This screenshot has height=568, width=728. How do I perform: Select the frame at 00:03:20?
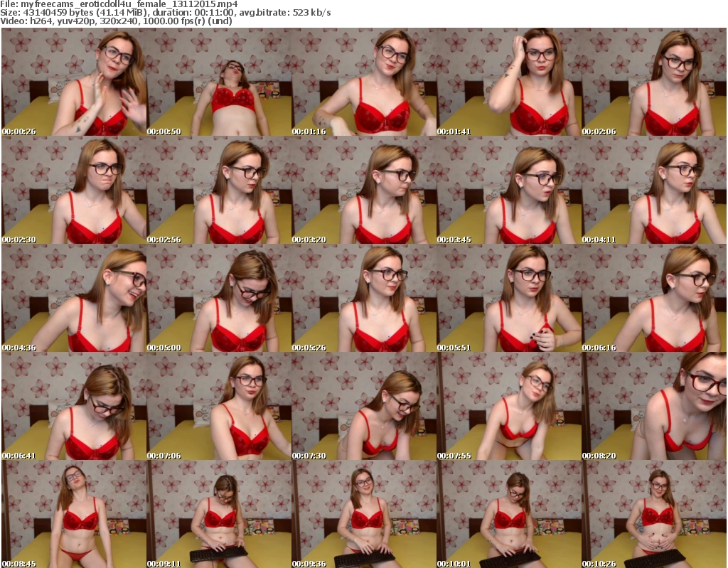(364, 190)
